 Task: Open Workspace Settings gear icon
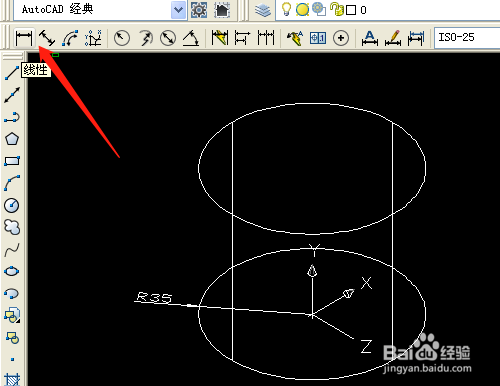click(199, 10)
